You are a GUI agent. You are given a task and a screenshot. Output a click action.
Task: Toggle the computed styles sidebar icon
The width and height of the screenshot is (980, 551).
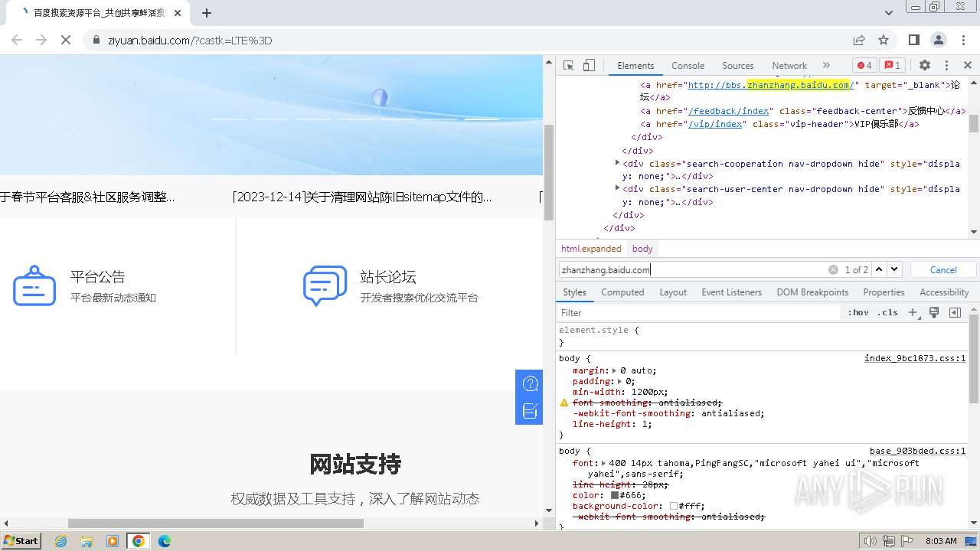pyautogui.click(x=955, y=312)
